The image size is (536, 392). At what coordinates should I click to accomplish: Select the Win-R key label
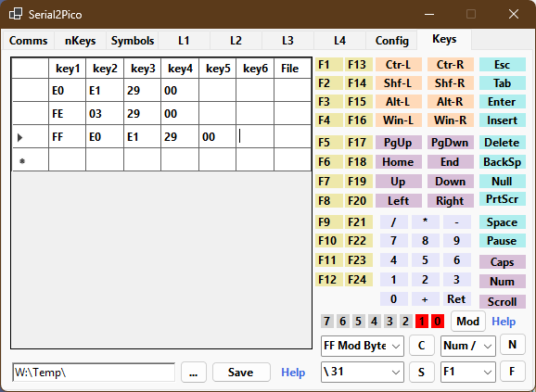(x=450, y=120)
